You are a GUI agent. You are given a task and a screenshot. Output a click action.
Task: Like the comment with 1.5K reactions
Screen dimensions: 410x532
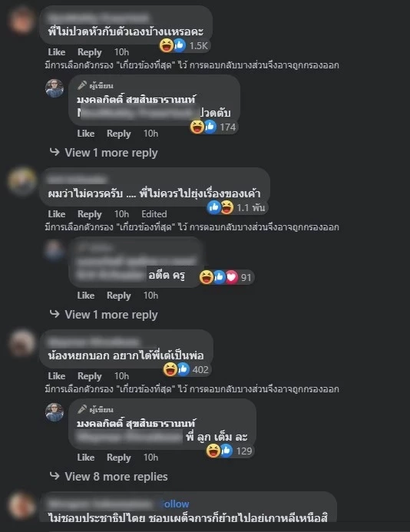coord(56,52)
